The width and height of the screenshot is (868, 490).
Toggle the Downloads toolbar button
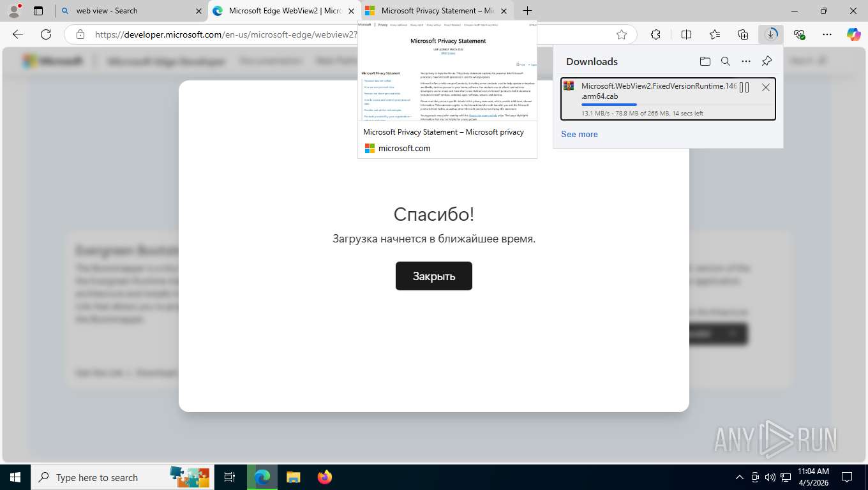[771, 34]
